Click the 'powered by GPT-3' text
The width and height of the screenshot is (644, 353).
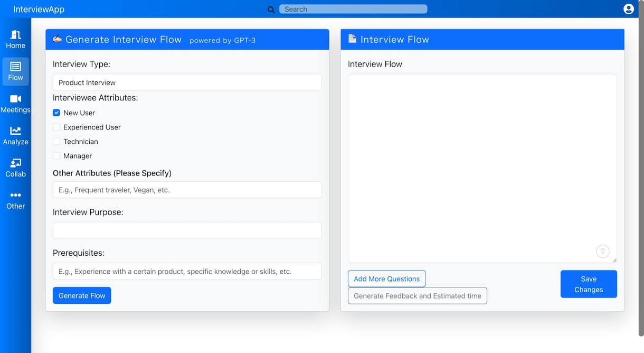tap(223, 40)
